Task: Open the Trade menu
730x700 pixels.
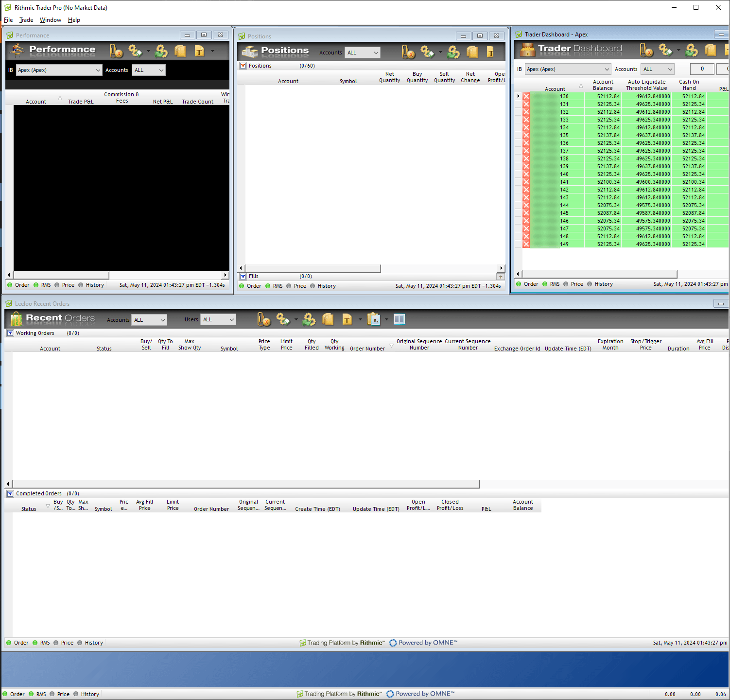Action: coord(26,20)
